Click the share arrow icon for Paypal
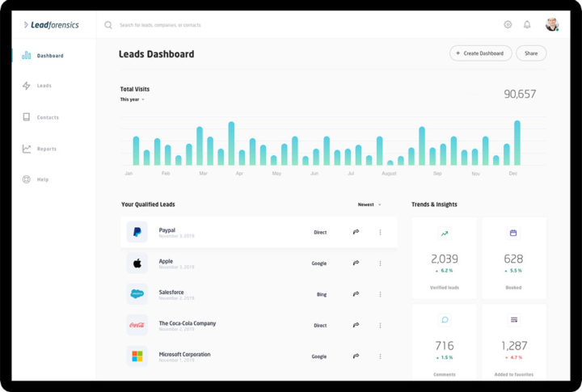582x392 pixels. pyautogui.click(x=356, y=232)
